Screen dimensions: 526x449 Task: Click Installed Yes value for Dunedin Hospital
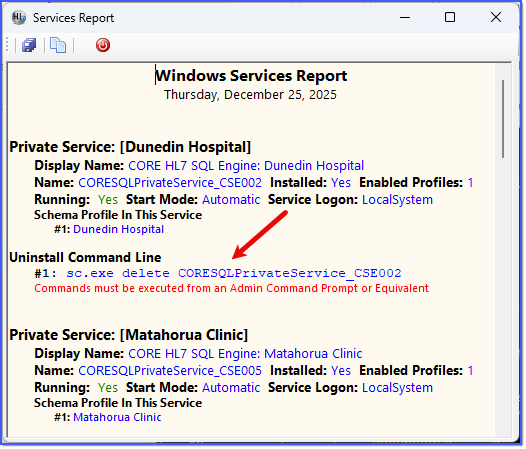tap(341, 183)
